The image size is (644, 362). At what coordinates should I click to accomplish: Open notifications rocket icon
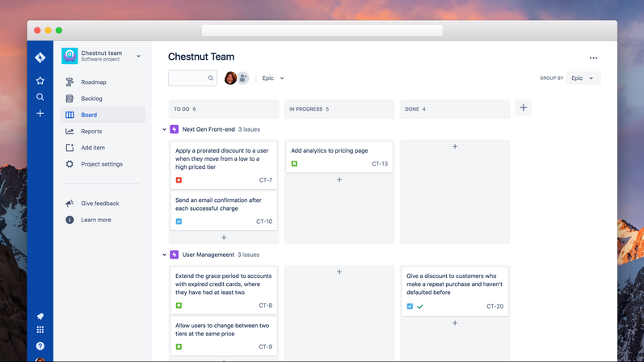pyautogui.click(x=40, y=316)
